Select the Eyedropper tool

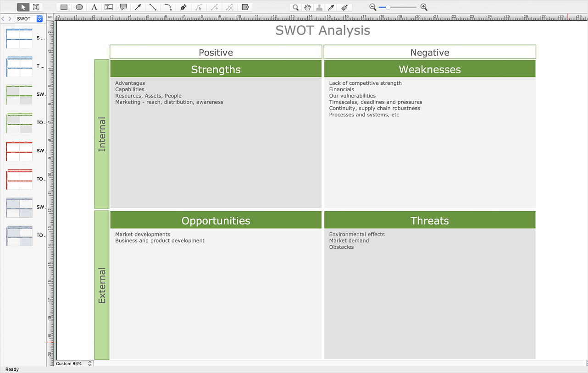pos(332,7)
